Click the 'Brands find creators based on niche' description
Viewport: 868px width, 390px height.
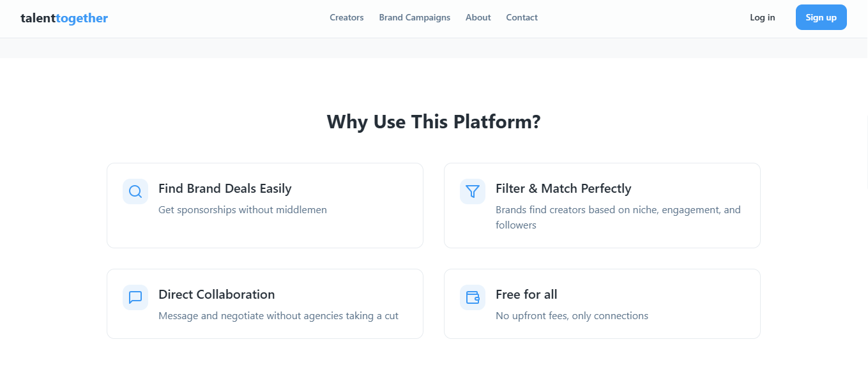click(x=618, y=217)
